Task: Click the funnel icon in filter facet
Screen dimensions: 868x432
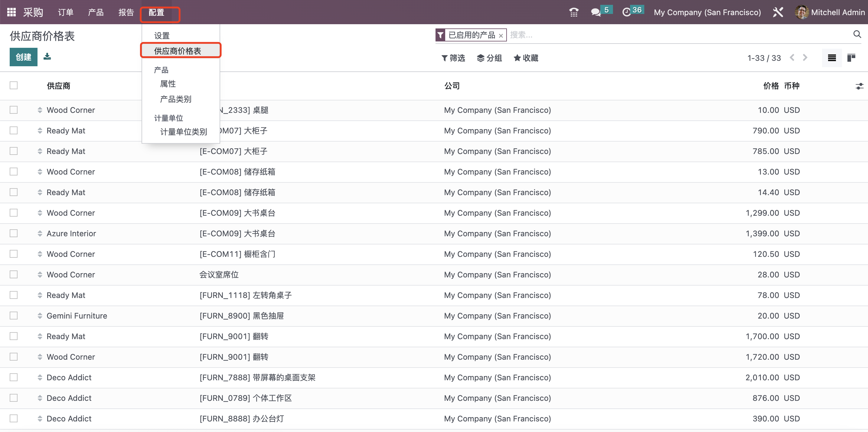Action: (440, 35)
